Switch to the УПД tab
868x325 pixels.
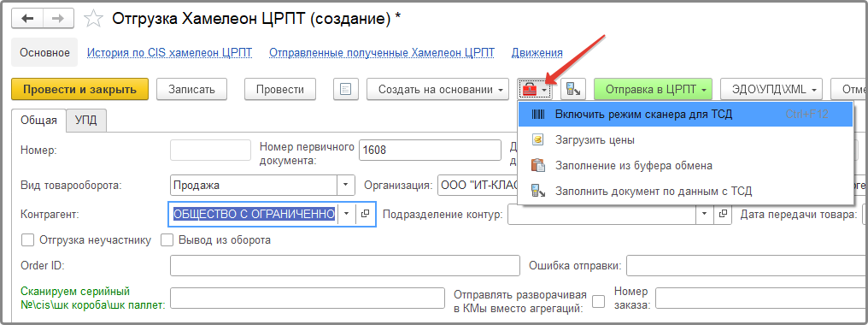click(86, 121)
